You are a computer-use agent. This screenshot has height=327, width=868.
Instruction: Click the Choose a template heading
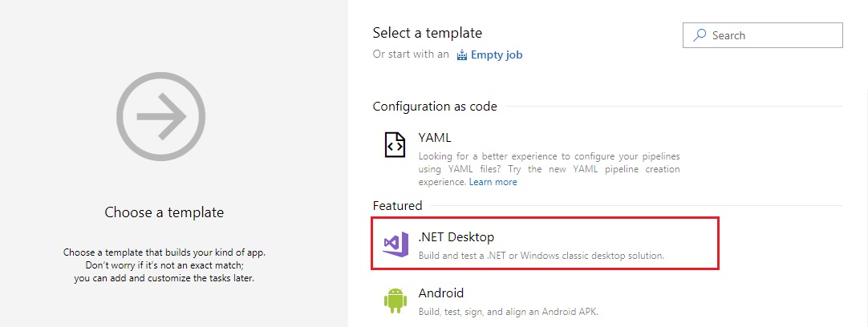click(x=164, y=212)
